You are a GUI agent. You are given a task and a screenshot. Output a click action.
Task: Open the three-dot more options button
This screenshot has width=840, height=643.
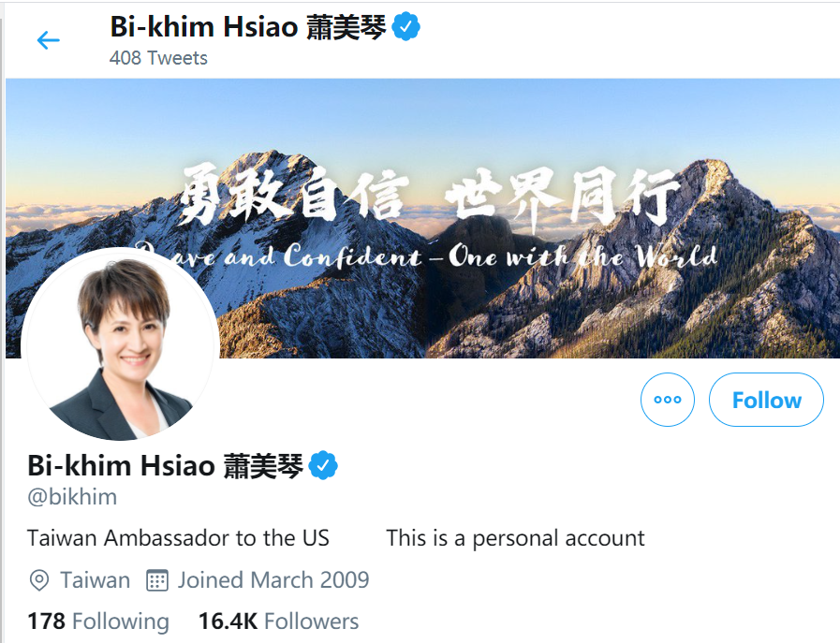coord(668,400)
